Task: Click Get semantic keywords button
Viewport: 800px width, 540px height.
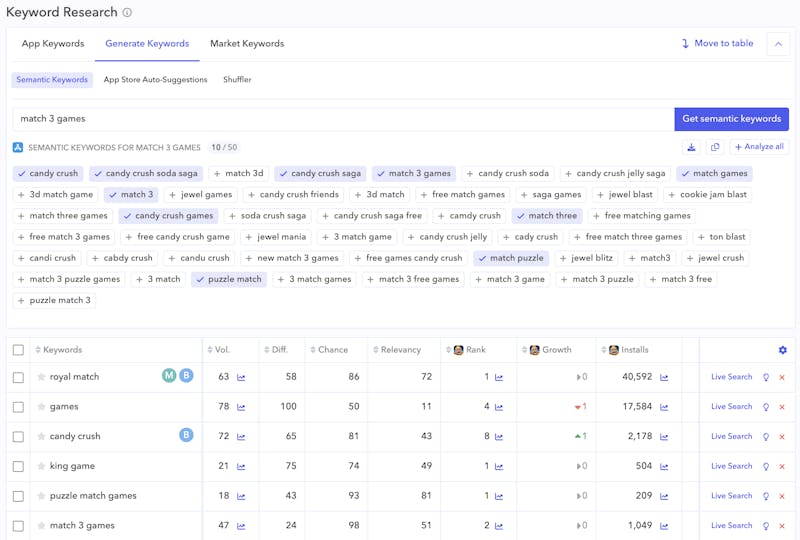Action: pyautogui.click(x=731, y=119)
